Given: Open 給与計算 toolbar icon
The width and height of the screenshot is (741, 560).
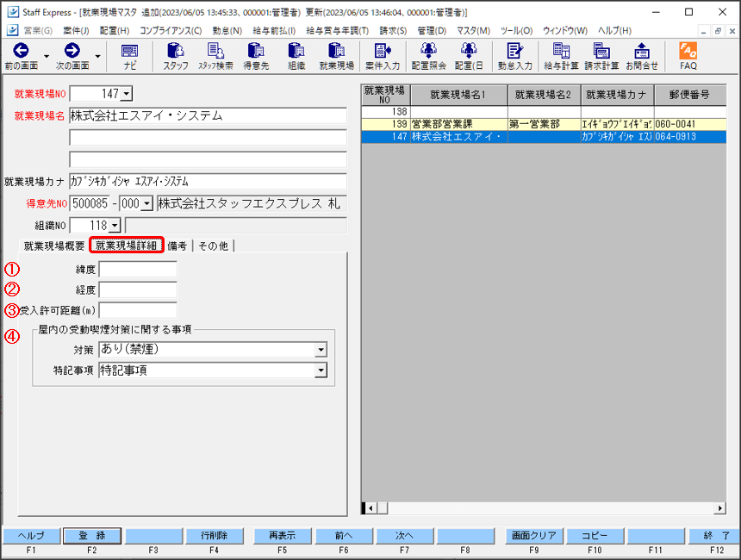Looking at the screenshot, I should point(561,56).
